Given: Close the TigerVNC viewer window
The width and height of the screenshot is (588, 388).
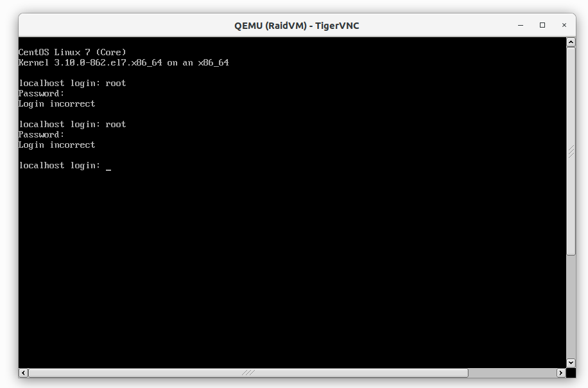Looking at the screenshot, I should 564,25.
